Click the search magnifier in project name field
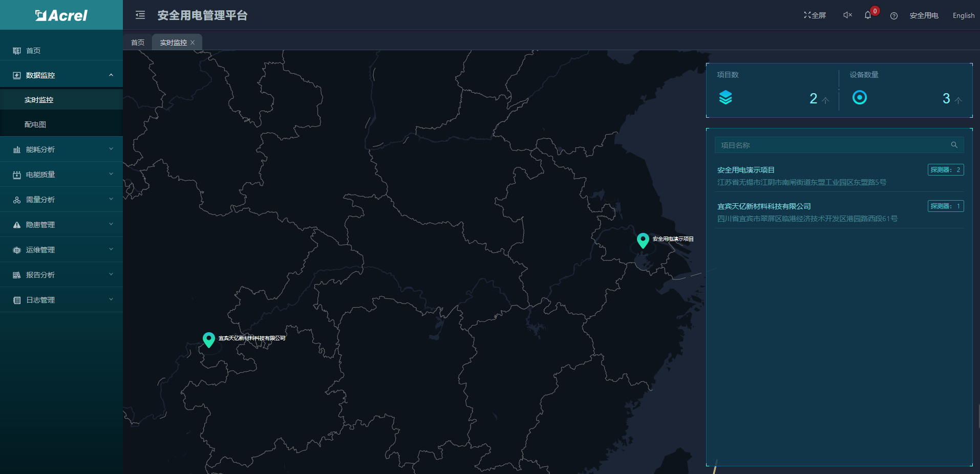Image resolution: width=980 pixels, height=474 pixels. [x=954, y=145]
